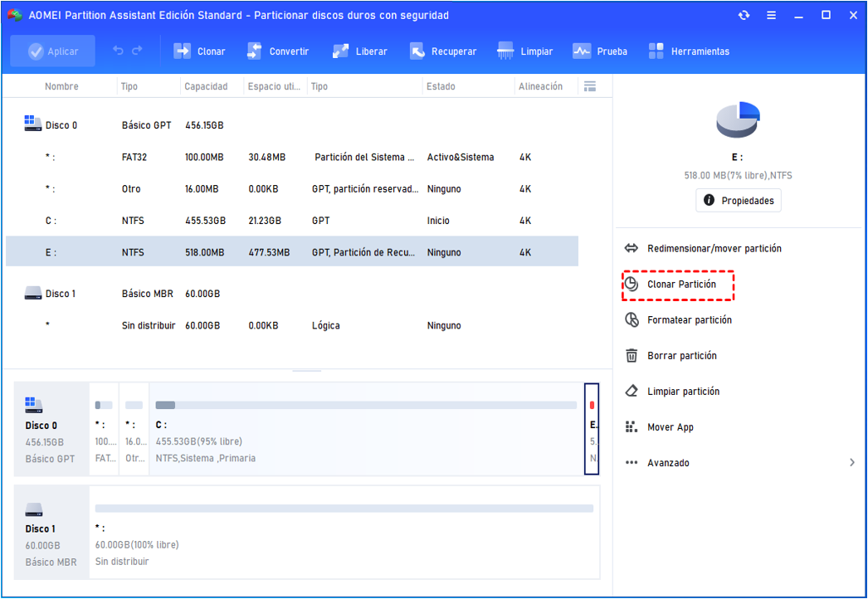The width and height of the screenshot is (868, 599).
Task: Click the Clonar Partición pie icon
Action: point(631,284)
